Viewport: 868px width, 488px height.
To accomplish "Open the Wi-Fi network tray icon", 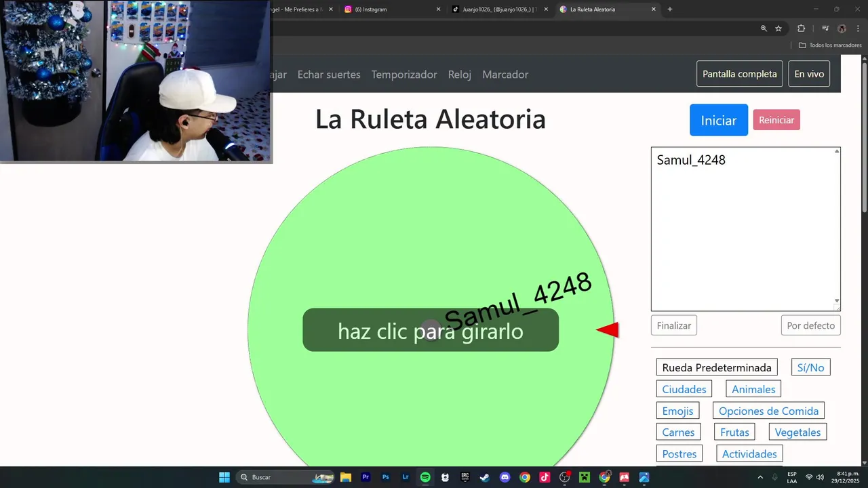I will pyautogui.click(x=809, y=477).
